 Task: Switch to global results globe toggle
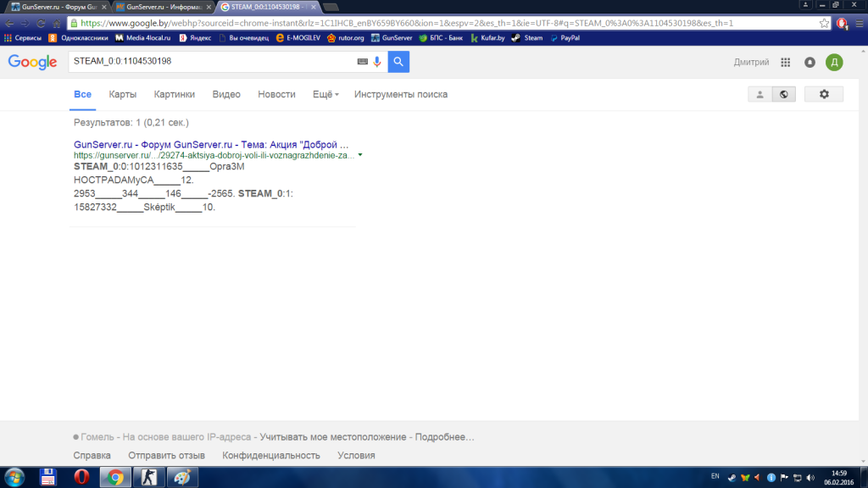point(783,94)
